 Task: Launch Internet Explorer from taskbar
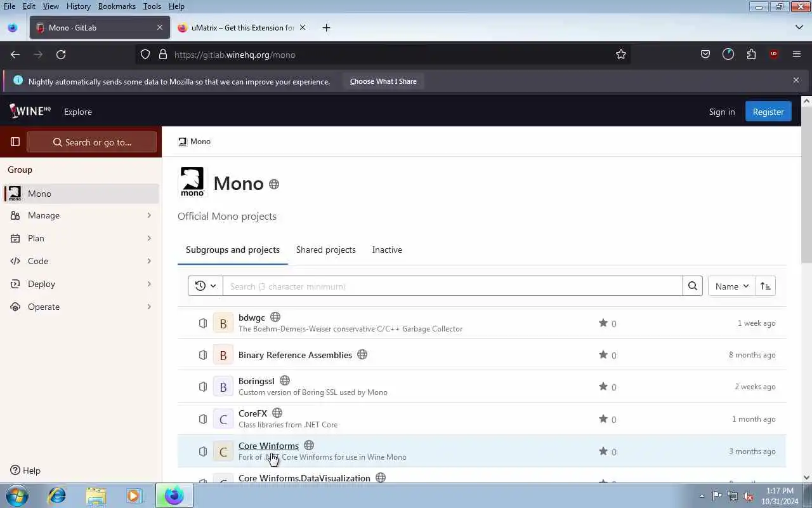(x=57, y=495)
